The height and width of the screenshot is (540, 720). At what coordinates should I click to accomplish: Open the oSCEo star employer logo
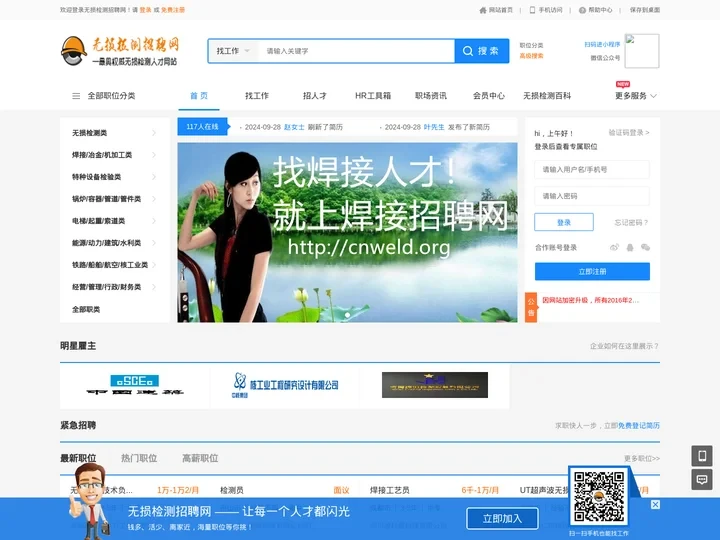(x=135, y=385)
